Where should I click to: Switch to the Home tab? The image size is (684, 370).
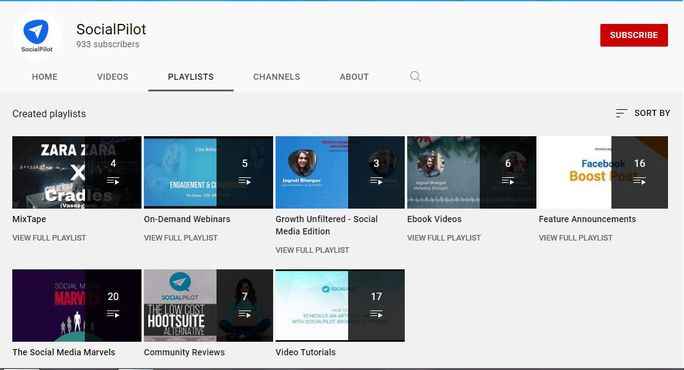coord(44,77)
